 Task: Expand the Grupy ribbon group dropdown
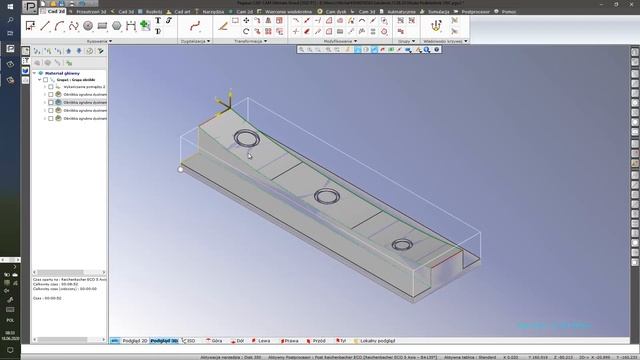413,41
